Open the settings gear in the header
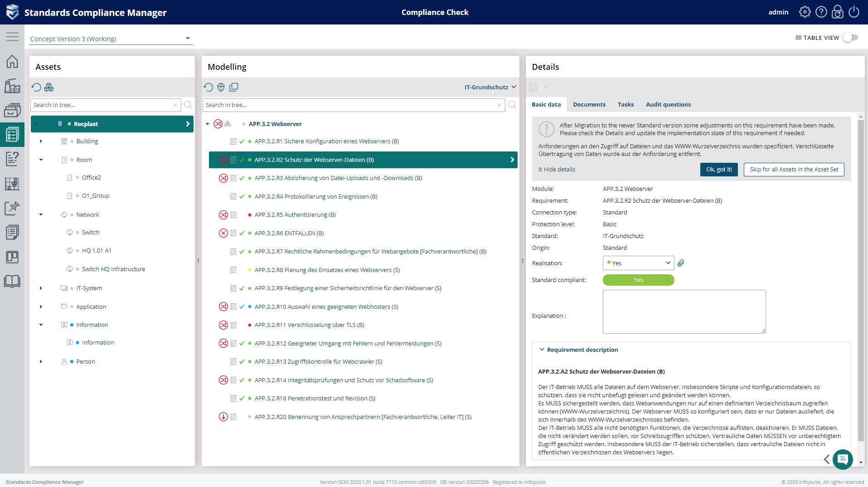The image size is (868, 487). pyautogui.click(x=805, y=12)
